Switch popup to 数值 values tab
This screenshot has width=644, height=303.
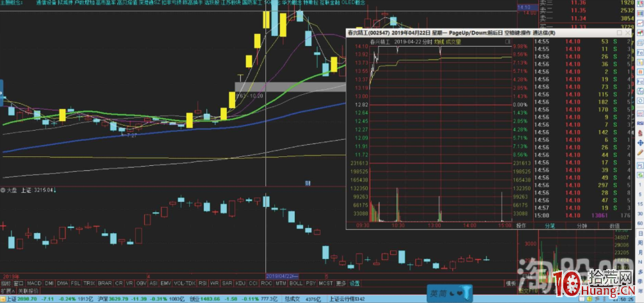(x=615, y=225)
